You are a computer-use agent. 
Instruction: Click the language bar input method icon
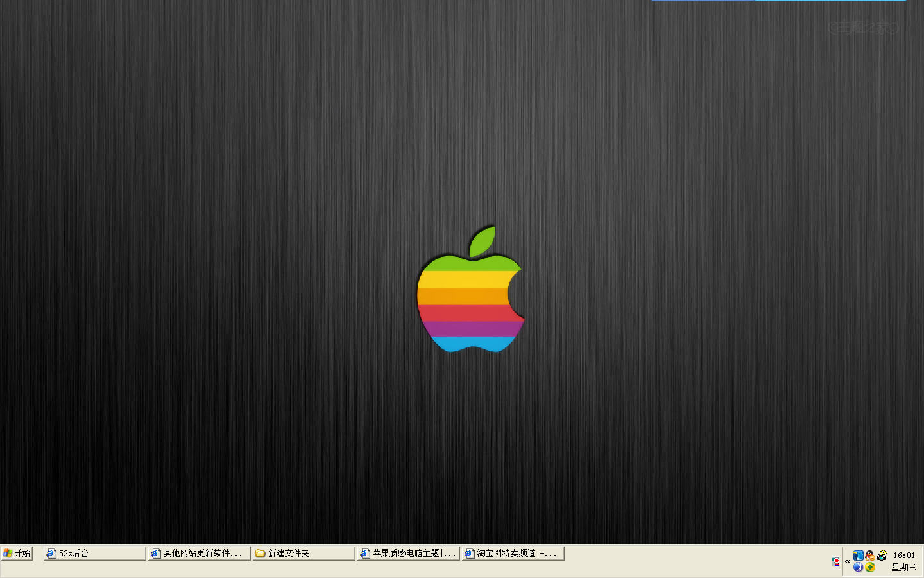click(835, 562)
